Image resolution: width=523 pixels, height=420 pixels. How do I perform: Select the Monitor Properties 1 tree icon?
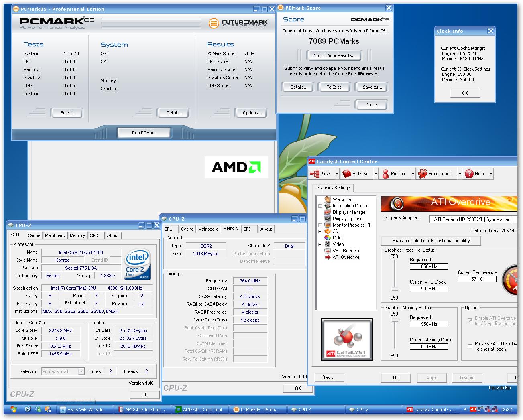tap(328, 225)
